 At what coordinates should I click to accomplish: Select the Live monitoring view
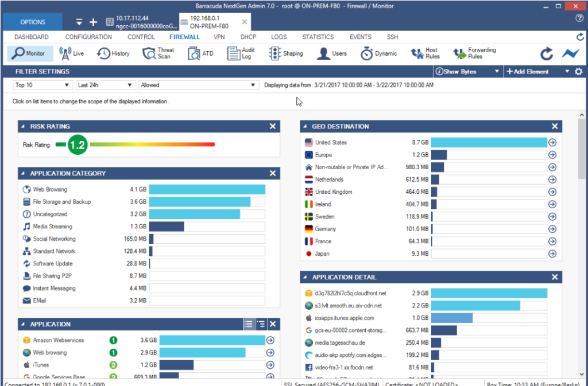click(70, 53)
